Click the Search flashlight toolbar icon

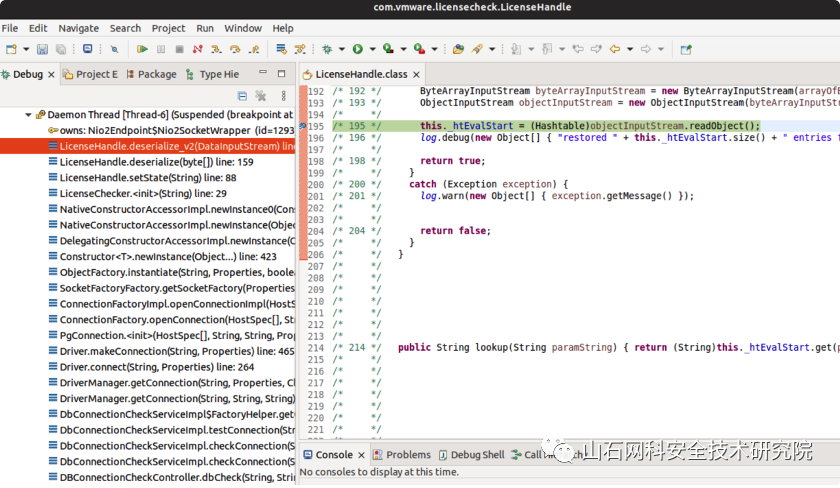[x=477, y=49]
